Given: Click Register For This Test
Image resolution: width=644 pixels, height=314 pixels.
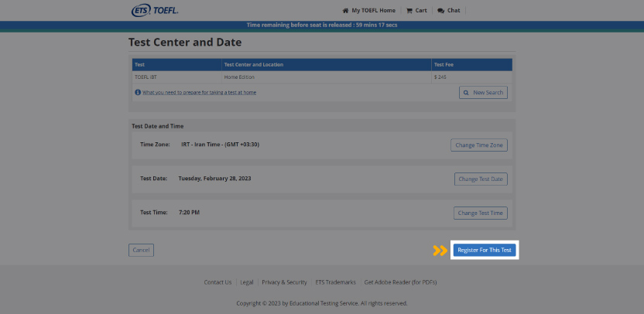Looking at the screenshot, I should 485,250.
